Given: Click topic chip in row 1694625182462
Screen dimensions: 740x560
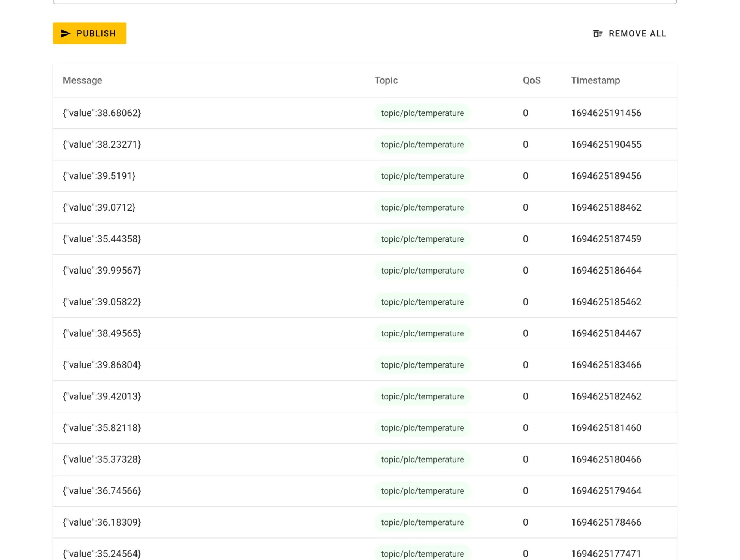Looking at the screenshot, I should 422,396.
